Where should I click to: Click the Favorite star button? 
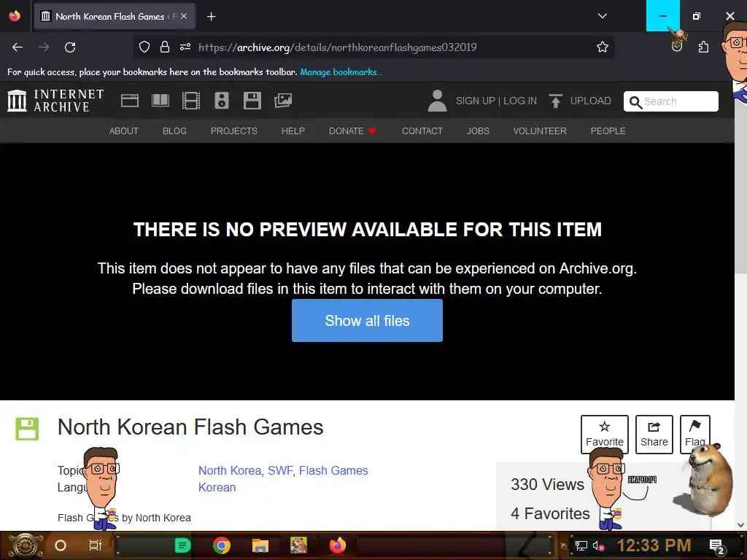point(605,435)
